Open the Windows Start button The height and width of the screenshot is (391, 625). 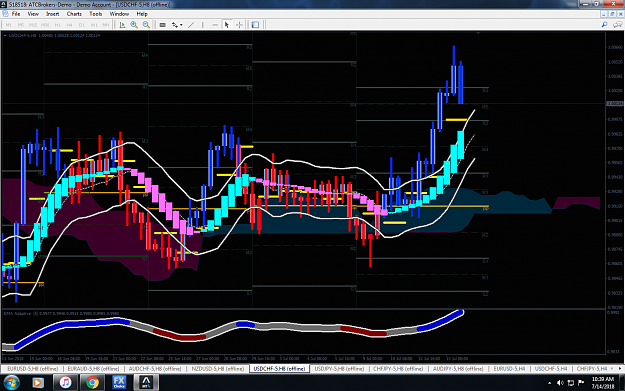click(x=11, y=383)
